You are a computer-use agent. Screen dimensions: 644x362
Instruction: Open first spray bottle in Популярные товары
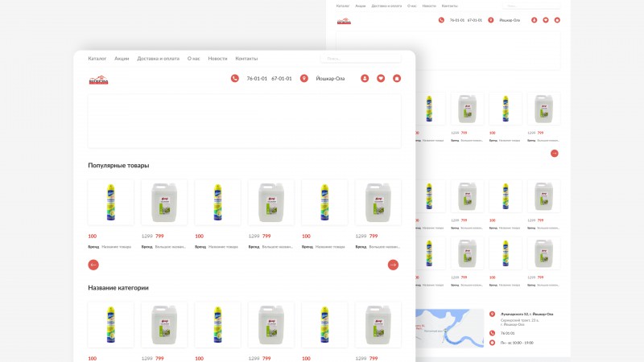click(x=111, y=203)
